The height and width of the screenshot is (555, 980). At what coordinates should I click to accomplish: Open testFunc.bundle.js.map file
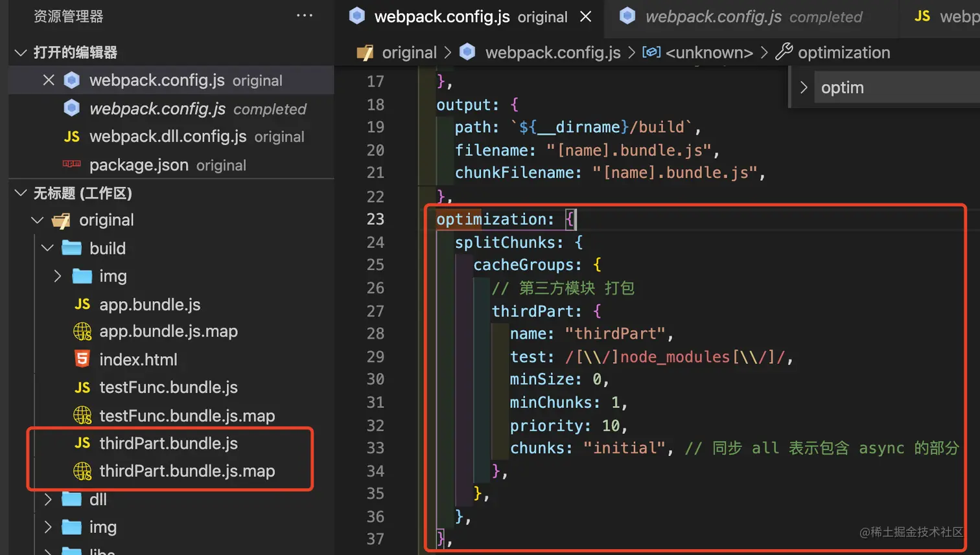(187, 415)
